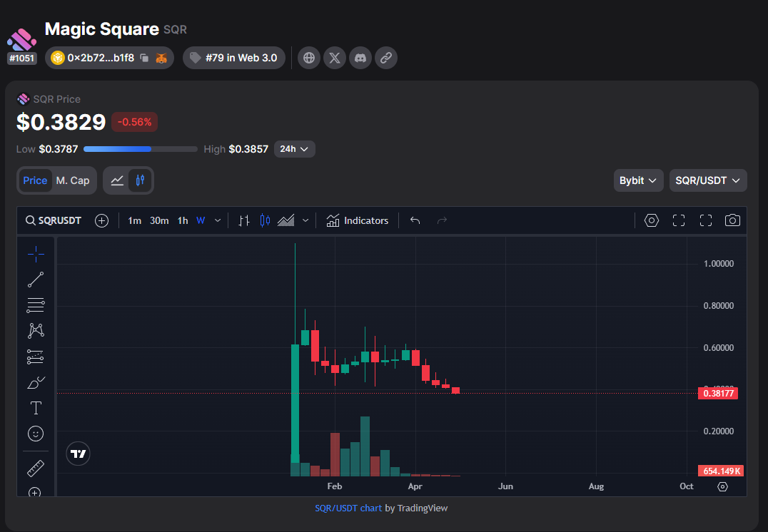Select the text annotation tool
This screenshot has height=532, width=768.
[x=35, y=408]
